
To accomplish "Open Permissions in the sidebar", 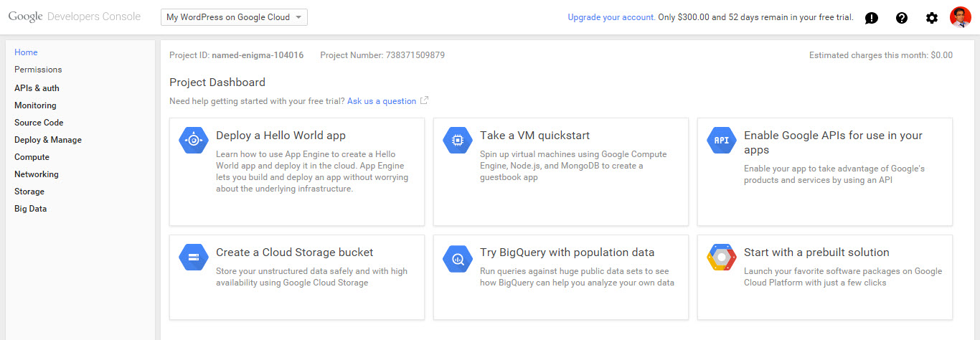I will (38, 70).
